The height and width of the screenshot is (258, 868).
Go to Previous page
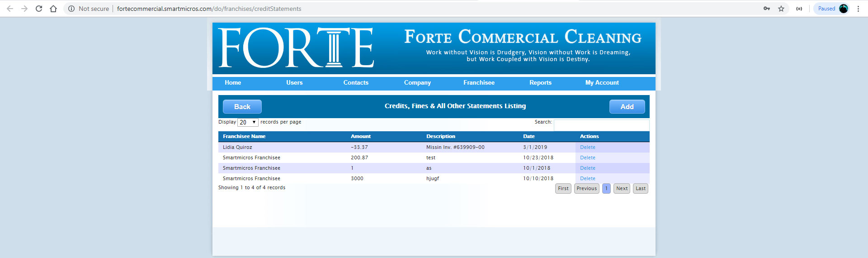(587, 188)
